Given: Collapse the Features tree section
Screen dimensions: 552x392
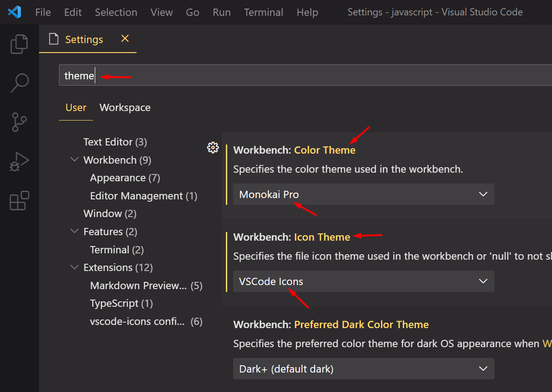Looking at the screenshot, I should (74, 232).
